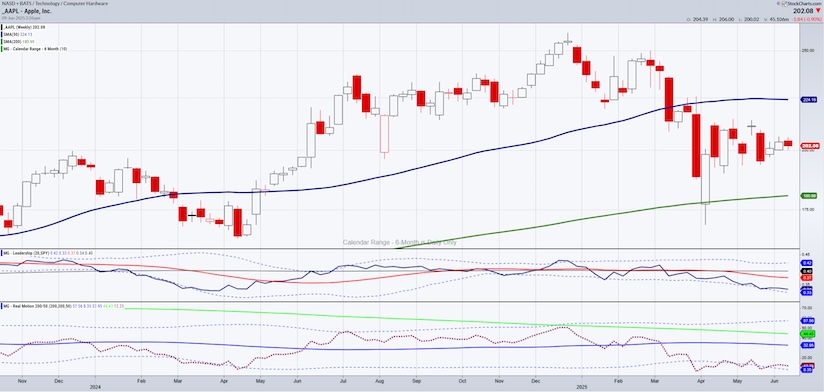Click the _AAPL - Apple, Inc. title
Screen dimensions: 824x392
coord(27,11)
